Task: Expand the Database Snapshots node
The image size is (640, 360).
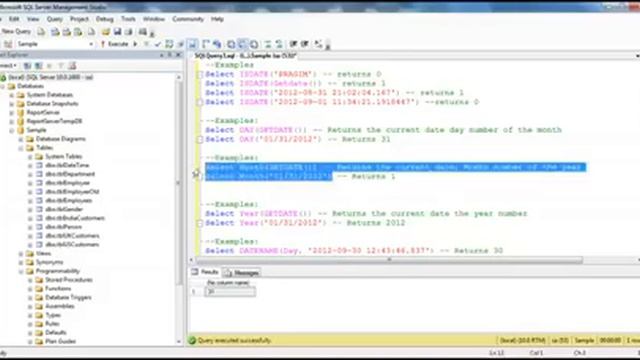Action: [x=12, y=104]
